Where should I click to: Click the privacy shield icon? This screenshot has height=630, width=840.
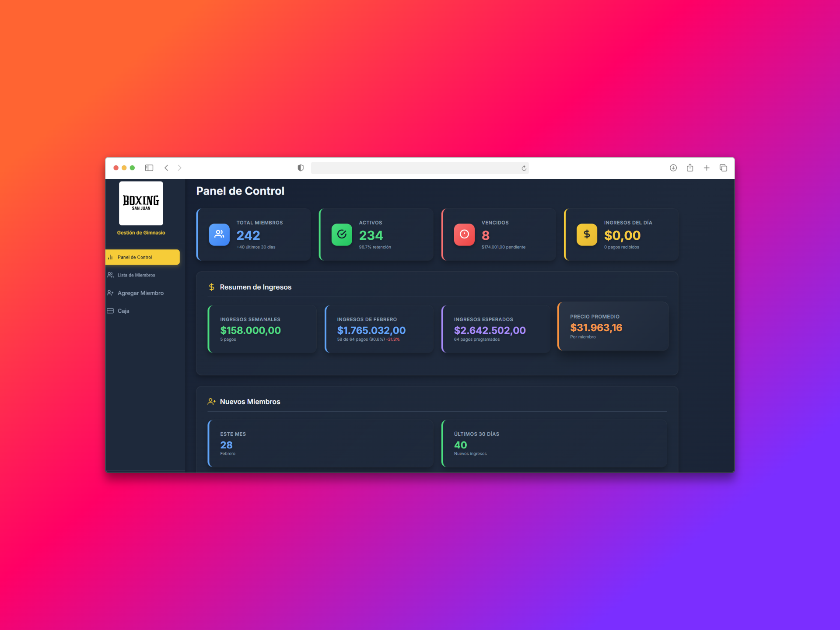tap(301, 168)
